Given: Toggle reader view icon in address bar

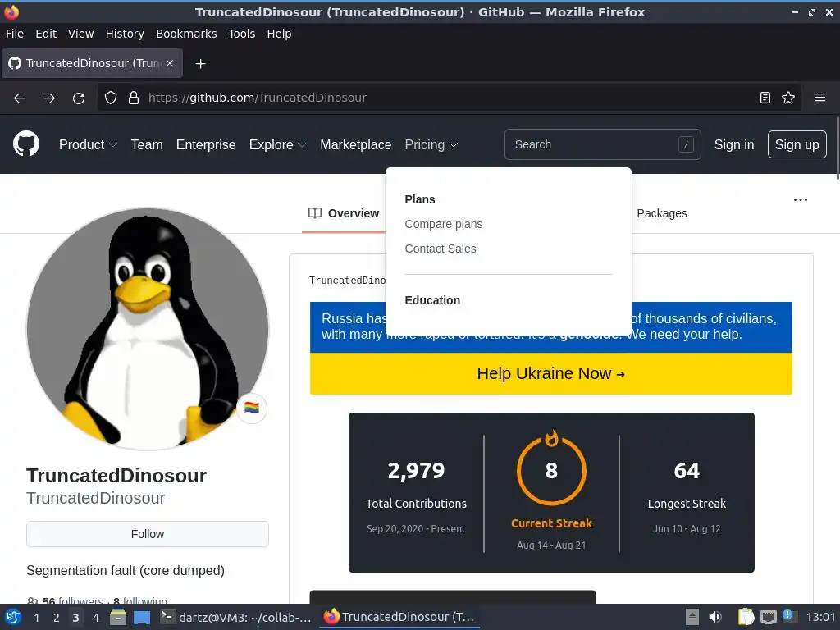Looking at the screenshot, I should point(765,98).
